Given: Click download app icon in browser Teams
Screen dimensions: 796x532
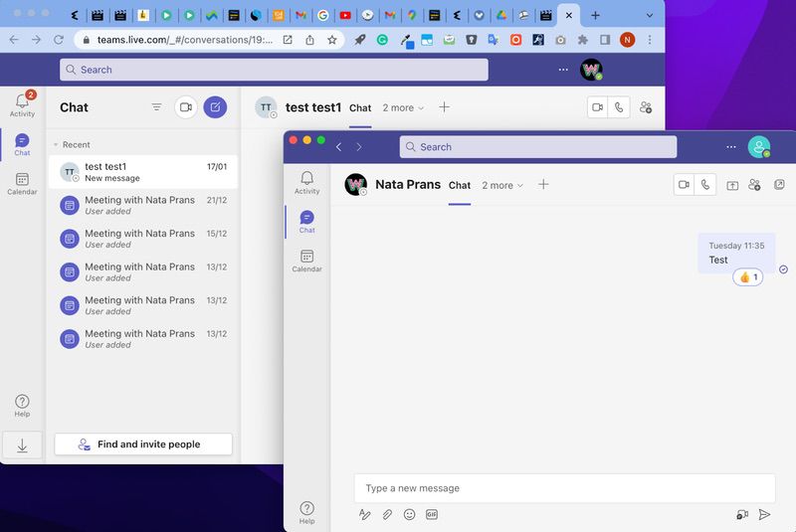Looking at the screenshot, I should pos(22,445).
